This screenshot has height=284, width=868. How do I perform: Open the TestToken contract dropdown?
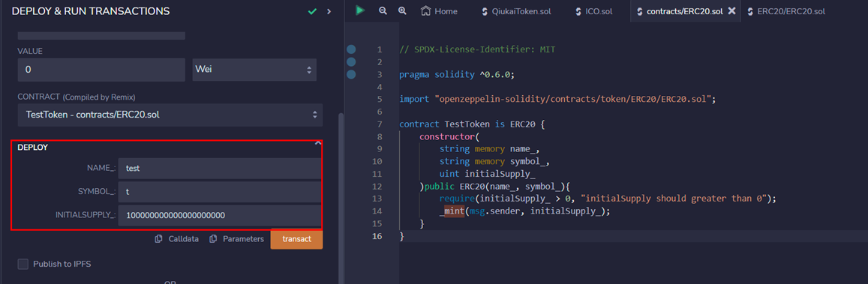pos(170,115)
